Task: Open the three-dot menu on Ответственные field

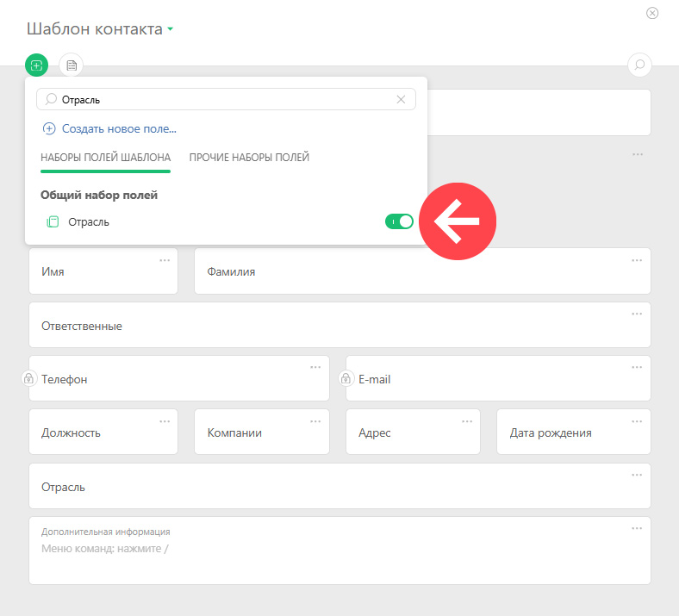Action: tap(637, 314)
